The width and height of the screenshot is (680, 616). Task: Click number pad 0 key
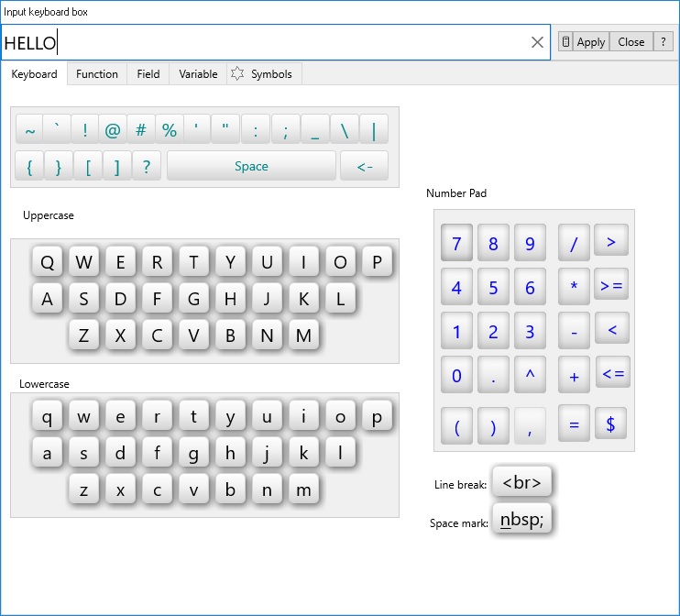pyautogui.click(x=456, y=375)
